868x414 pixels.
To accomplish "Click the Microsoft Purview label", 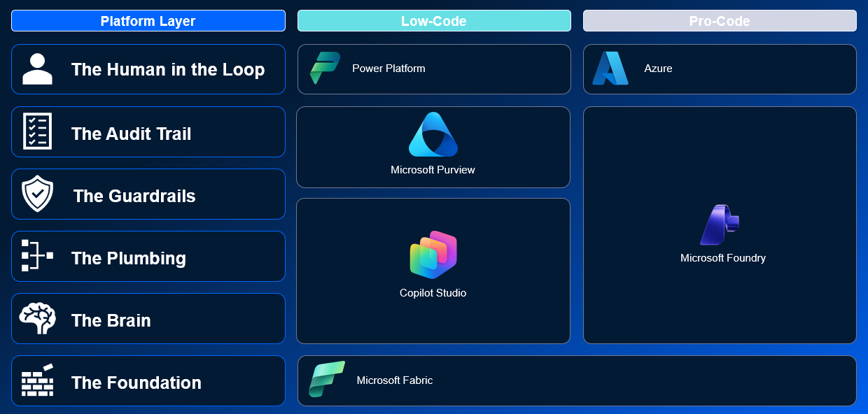I will click(x=433, y=170).
